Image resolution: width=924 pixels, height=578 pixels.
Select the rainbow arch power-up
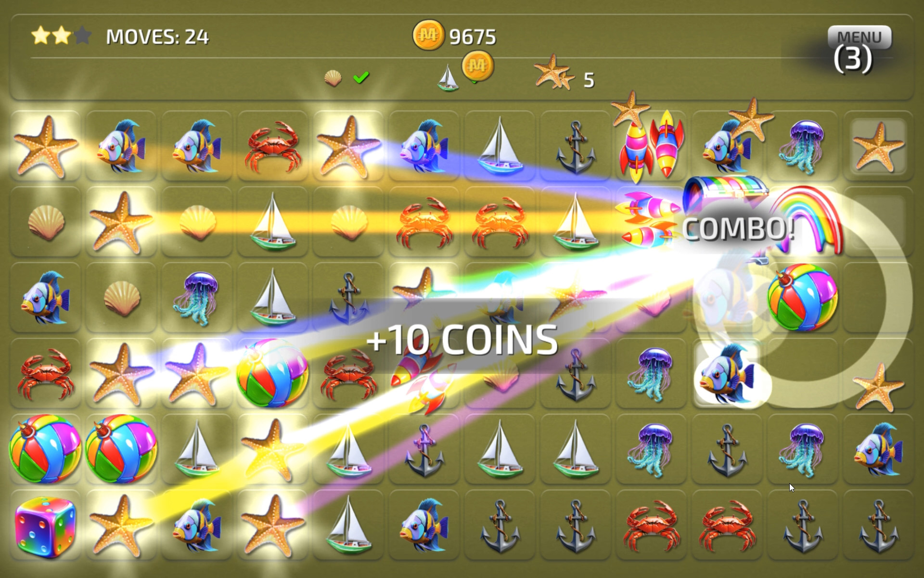[808, 219]
